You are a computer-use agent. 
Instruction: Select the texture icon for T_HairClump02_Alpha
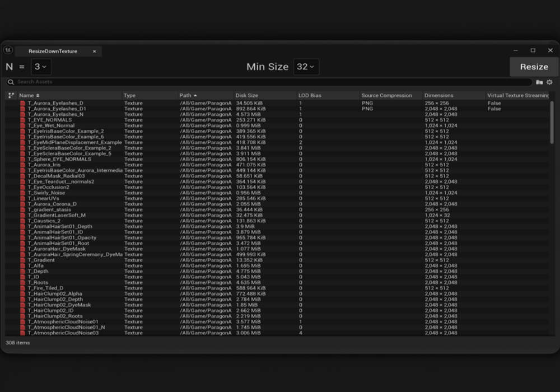pos(22,293)
